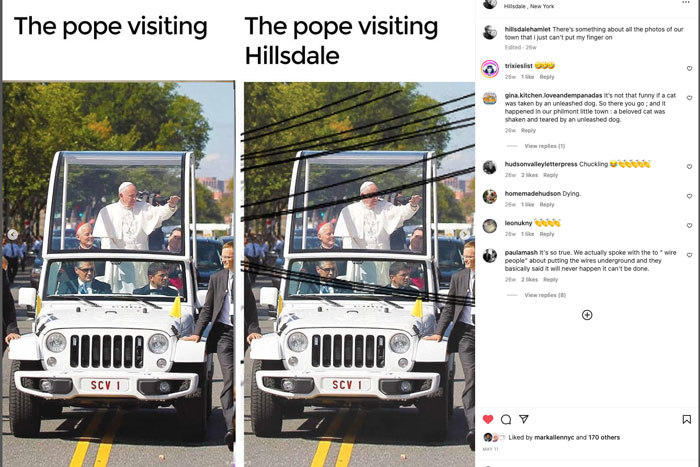Image resolution: width=700 pixels, height=467 pixels.
Task: Reply to hudsonvalleyletterpress's comment
Action: click(550, 175)
